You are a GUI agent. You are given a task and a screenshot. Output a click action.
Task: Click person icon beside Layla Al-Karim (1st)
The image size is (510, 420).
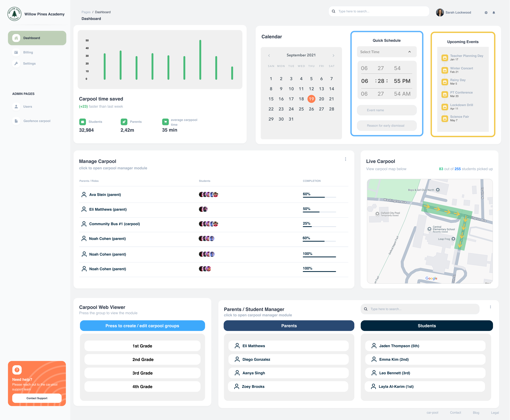(x=373, y=386)
